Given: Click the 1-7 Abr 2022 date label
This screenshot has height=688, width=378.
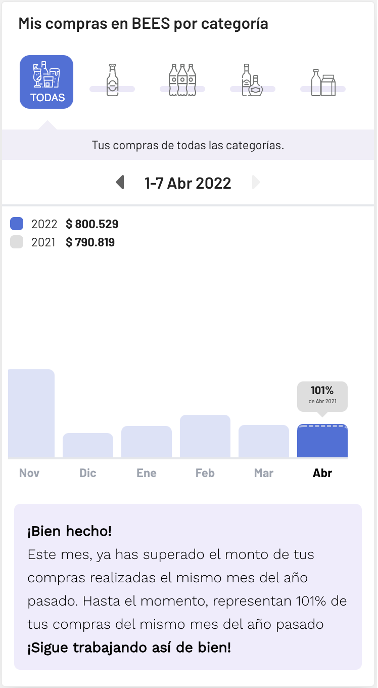Looking at the screenshot, I should (188, 183).
